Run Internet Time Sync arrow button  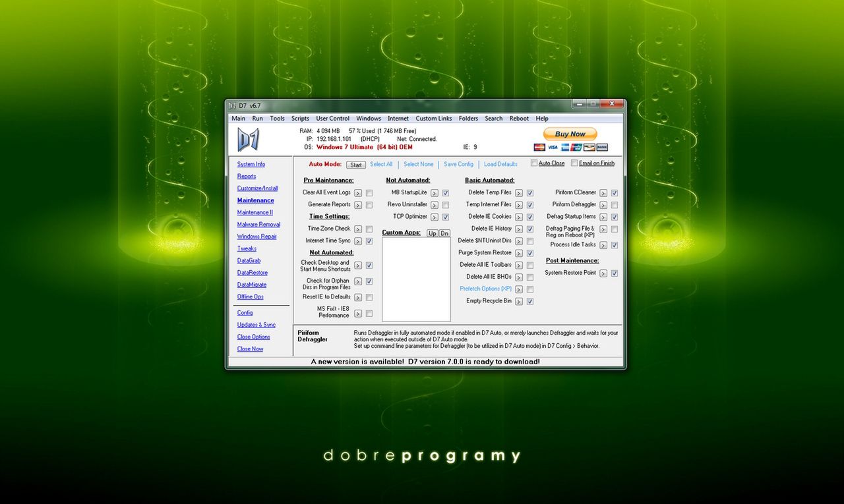tap(358, 241)
